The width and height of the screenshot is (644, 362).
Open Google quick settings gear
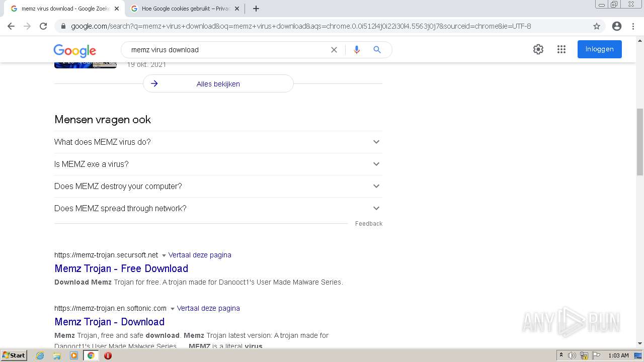(538, 49)
